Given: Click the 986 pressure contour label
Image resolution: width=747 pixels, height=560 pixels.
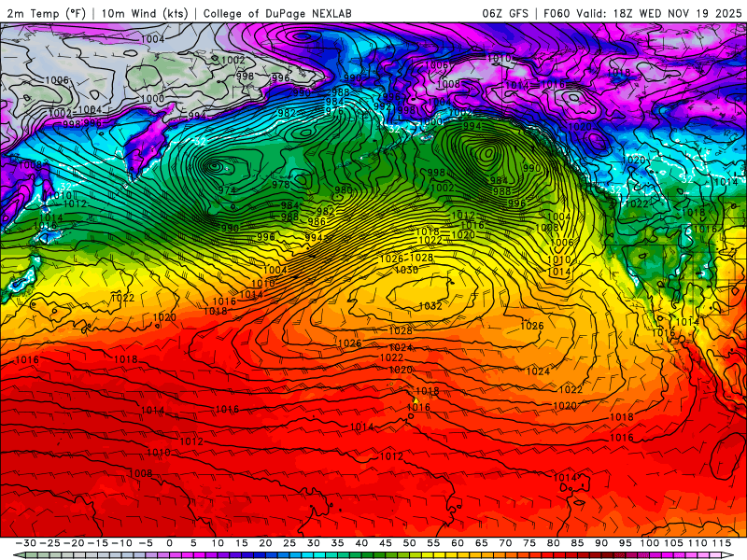Looking at the screenshot, I should point(317,221).
